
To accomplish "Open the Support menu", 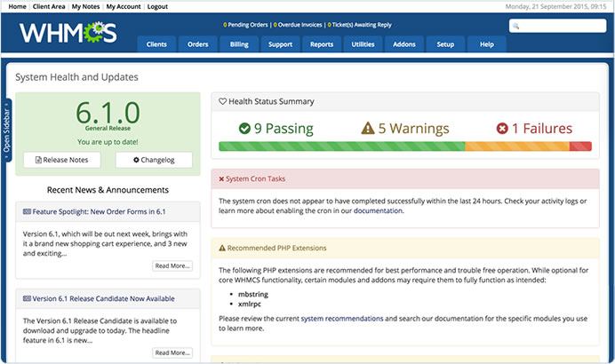I will tap(281, 44).
